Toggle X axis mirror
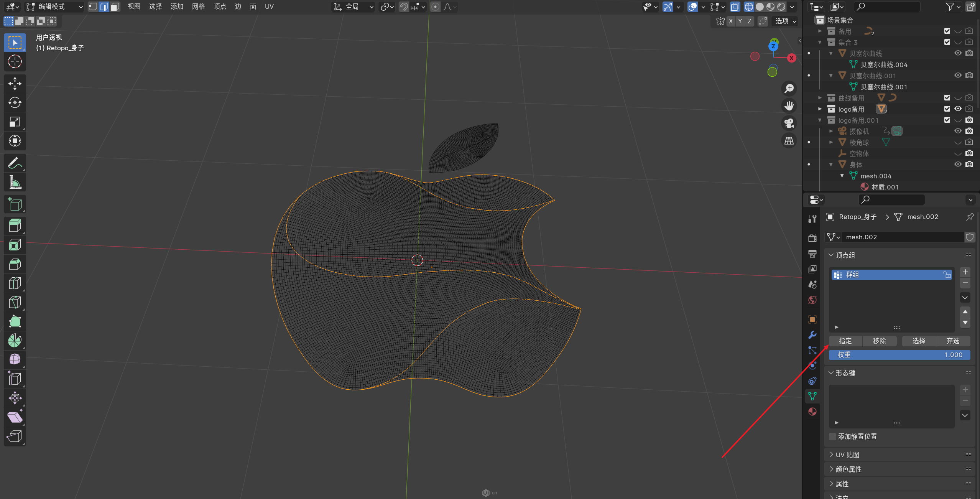This screenshot has height=499, width=980. pos(731,21)
